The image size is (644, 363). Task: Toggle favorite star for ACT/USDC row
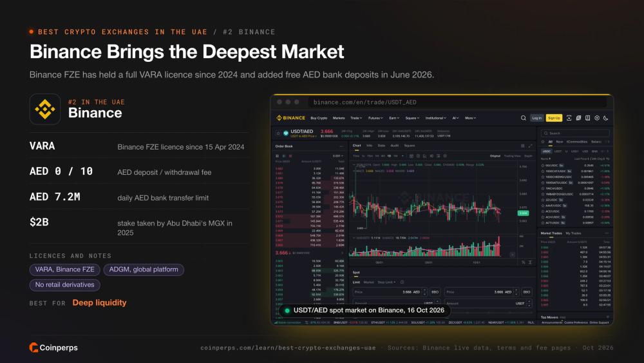tap(542, 223)
